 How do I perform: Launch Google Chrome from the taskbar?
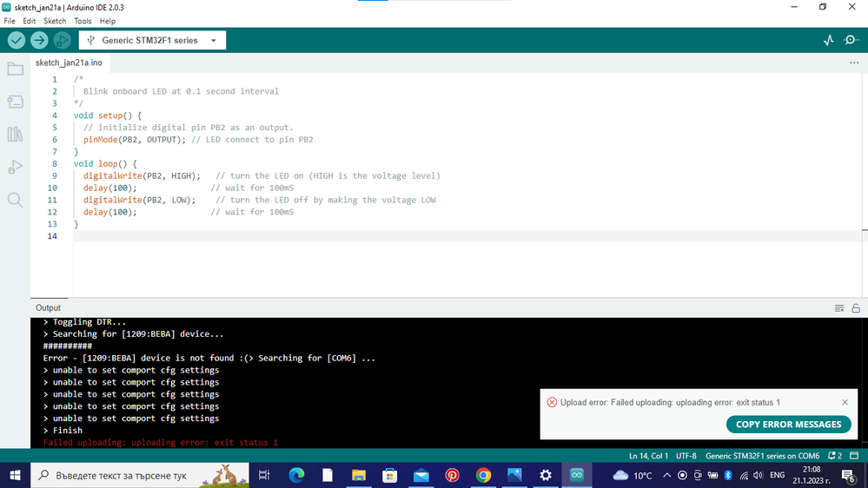click(483, 475)
